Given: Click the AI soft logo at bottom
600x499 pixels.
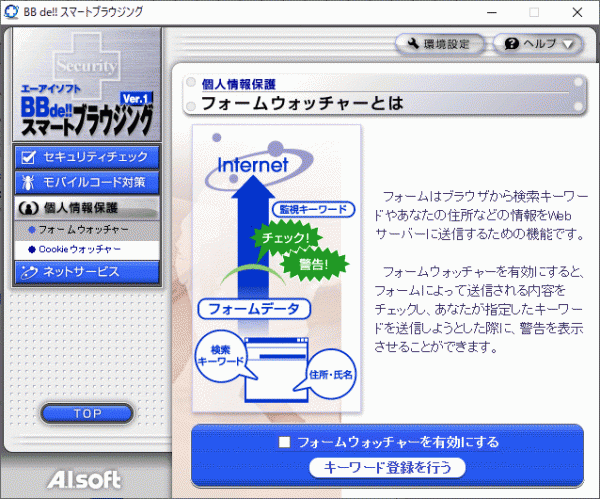Looking at the screenshot, I should [84, 479].
